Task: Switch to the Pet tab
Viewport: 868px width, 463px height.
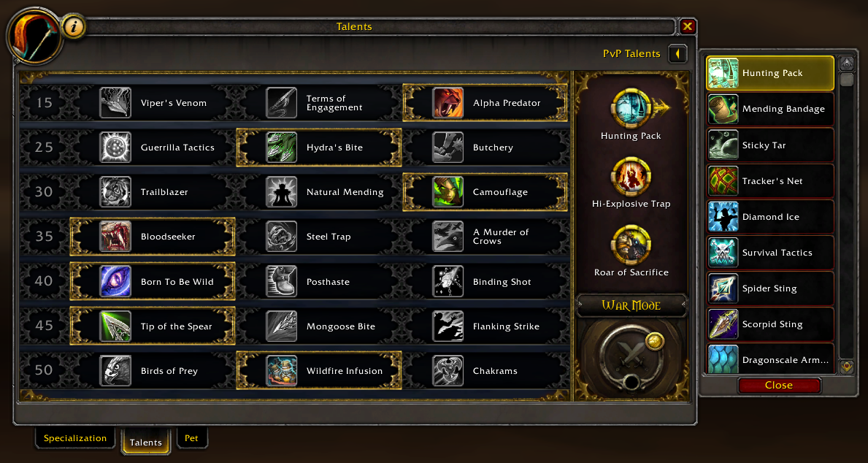Action: [191, 438]
